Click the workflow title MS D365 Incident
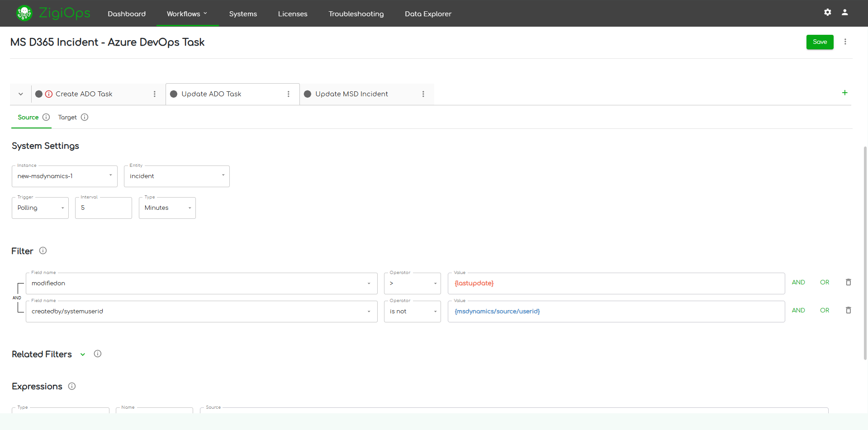Viewport: 868px width, 430px height. tap(107, 42)
